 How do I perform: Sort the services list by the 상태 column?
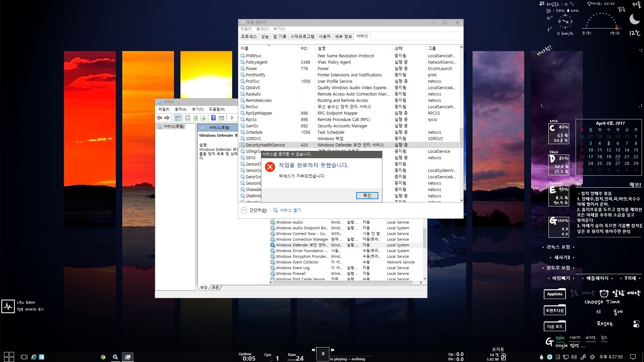click(409, 48)
